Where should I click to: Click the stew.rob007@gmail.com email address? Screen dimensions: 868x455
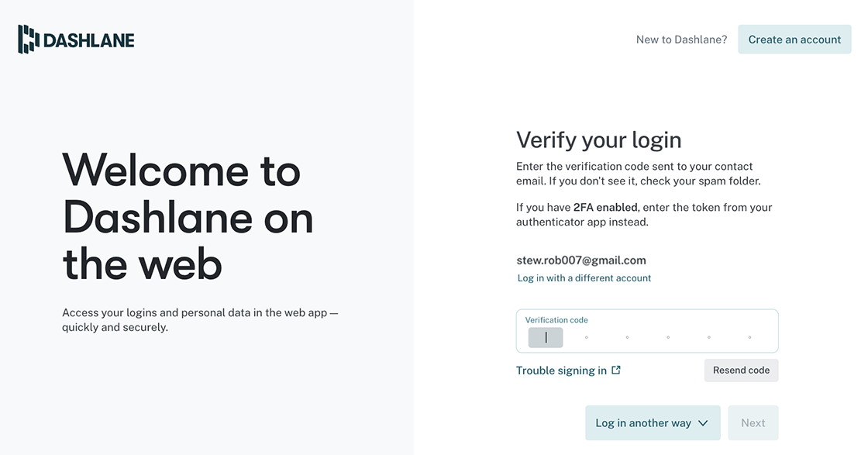(581, 260)
